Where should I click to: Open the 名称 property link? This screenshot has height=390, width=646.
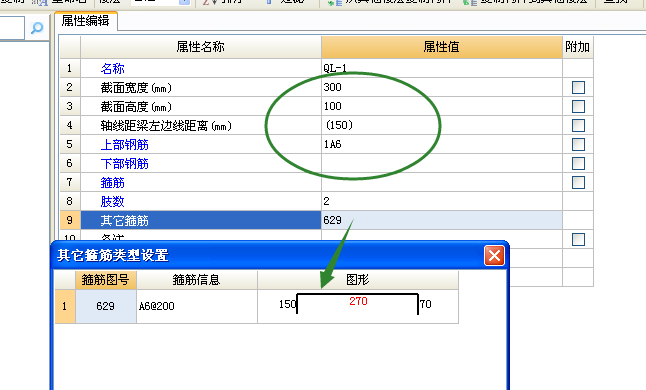[x=112, y=68]
